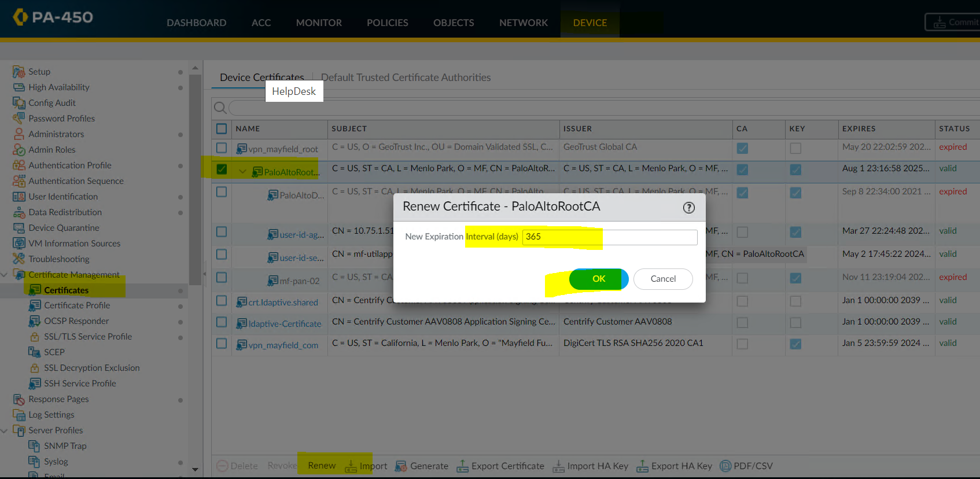Check the mf-pan-02 row checkbox
Image resolution: width=980 pixels, height=479 pixels.
coord(222,278)
